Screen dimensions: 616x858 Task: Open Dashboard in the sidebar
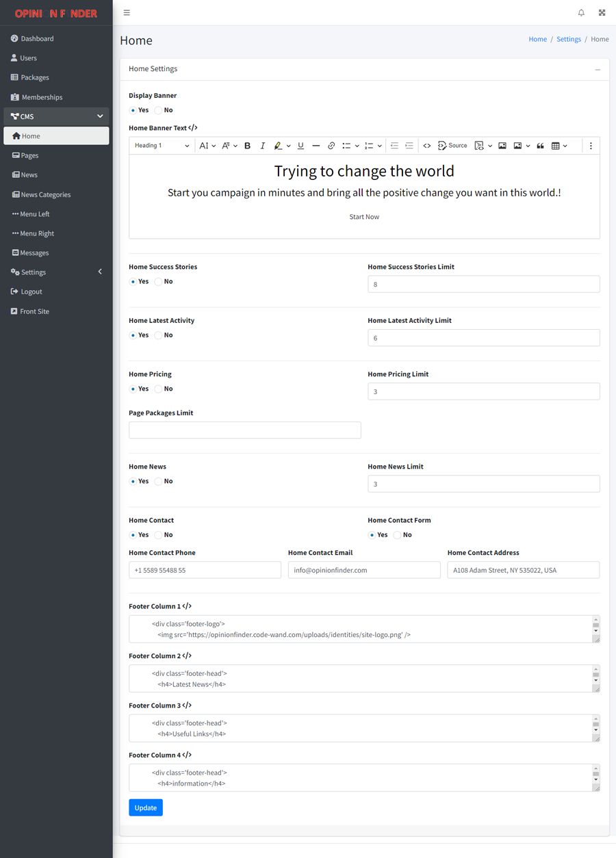point(56,39)
